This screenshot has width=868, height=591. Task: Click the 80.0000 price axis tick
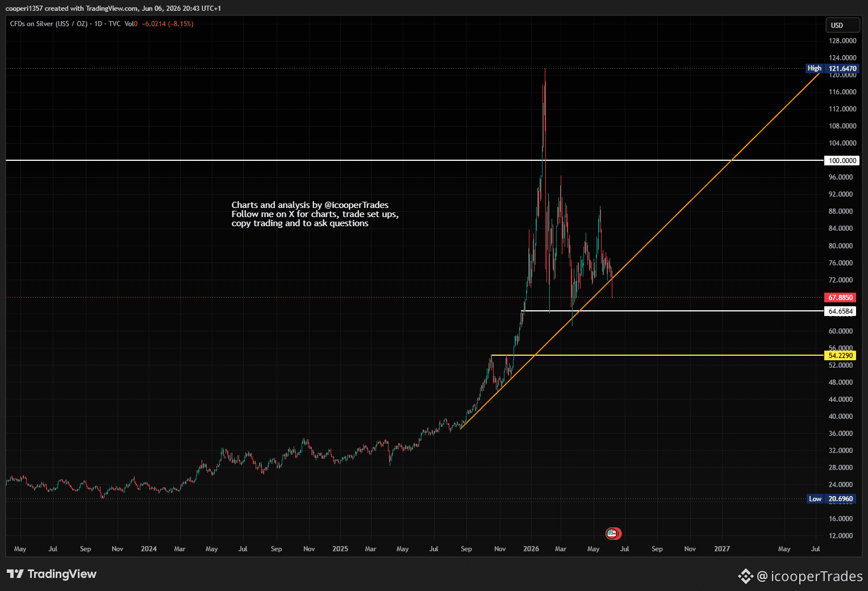(841, 246)
